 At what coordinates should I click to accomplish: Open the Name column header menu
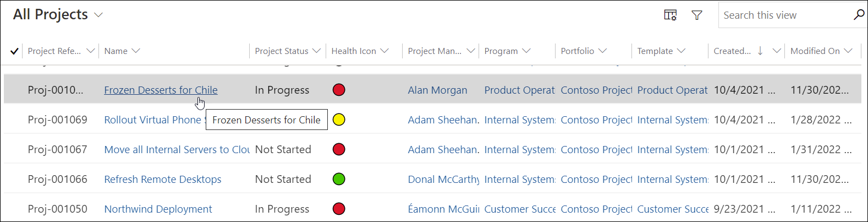click(x=136, y=51)
